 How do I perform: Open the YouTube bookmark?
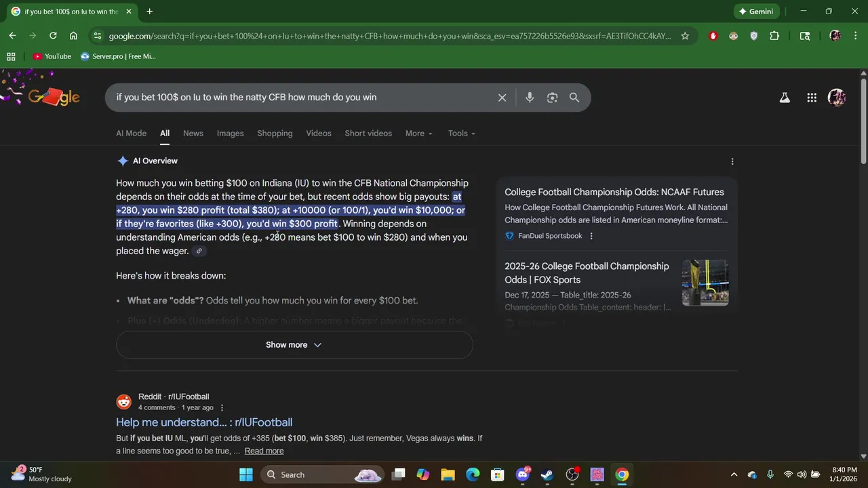tap(52, 56)
